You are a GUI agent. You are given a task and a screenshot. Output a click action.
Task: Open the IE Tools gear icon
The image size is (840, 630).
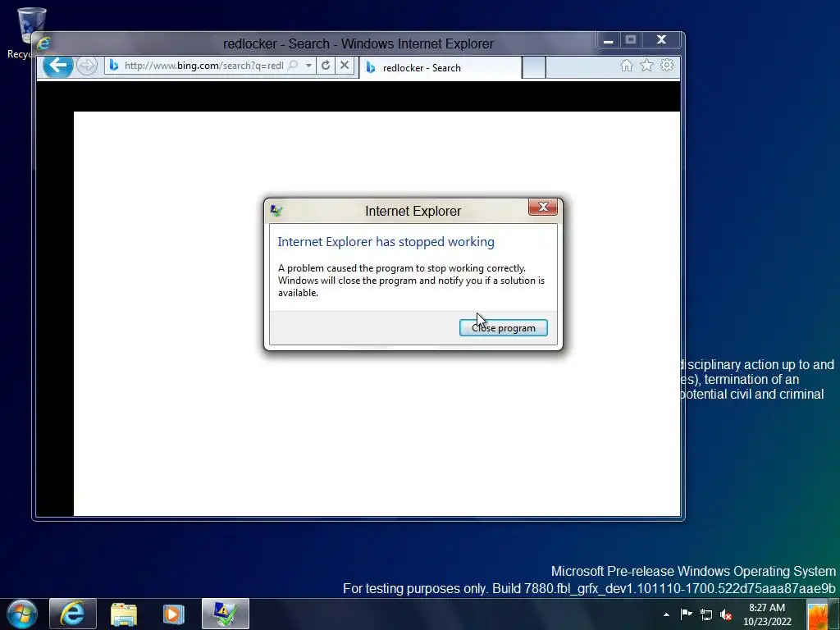coord(667,66)
